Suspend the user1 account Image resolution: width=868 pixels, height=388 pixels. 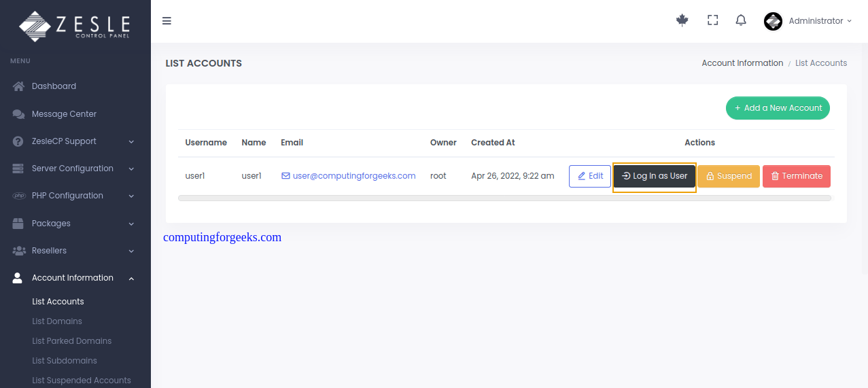click(729, 176)
